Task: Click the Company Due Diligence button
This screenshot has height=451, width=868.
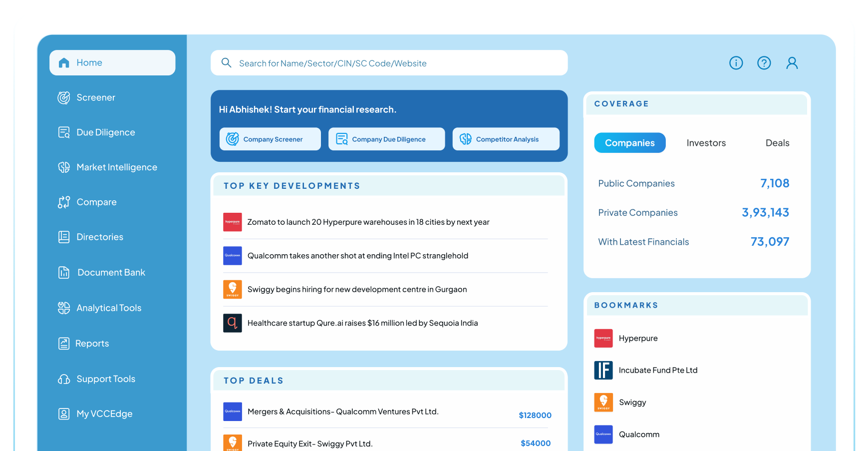Action: (x=386, y=139)
